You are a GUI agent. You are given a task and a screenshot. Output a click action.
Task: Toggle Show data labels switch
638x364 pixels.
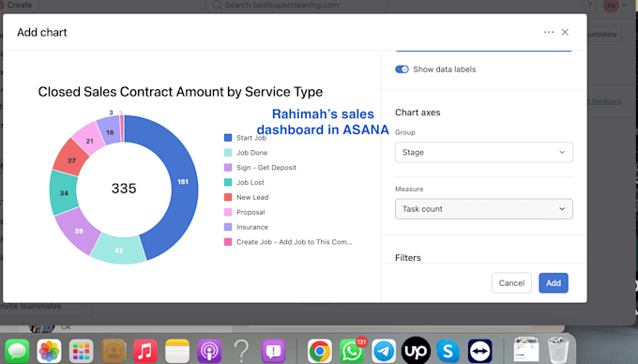(402, 69)
